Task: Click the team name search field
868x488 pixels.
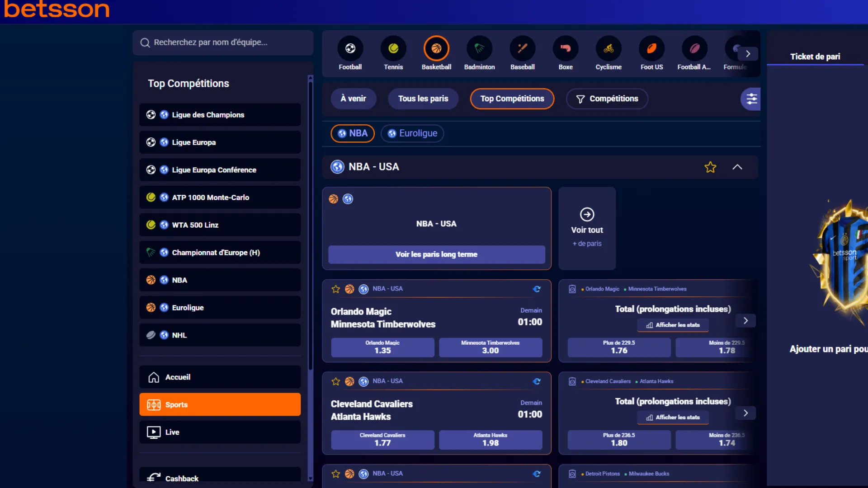Action: click(x=223, y=42)
